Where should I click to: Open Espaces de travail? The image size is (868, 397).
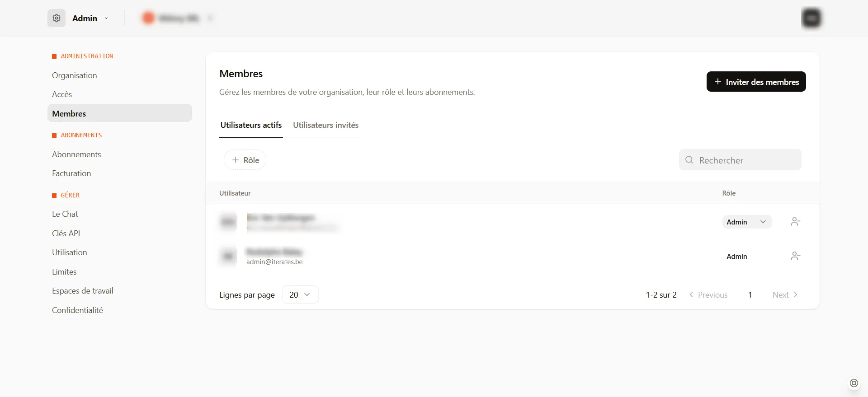(x=83, y=291)
